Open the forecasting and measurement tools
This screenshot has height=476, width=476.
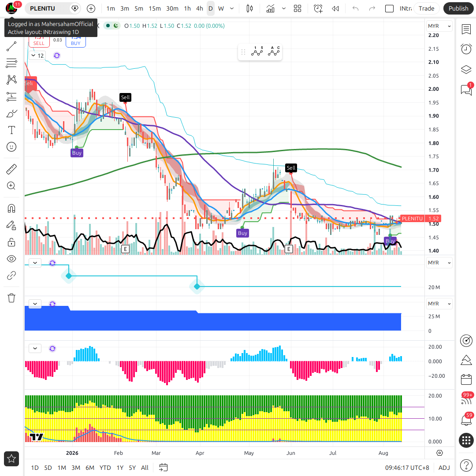click(11, 97)
